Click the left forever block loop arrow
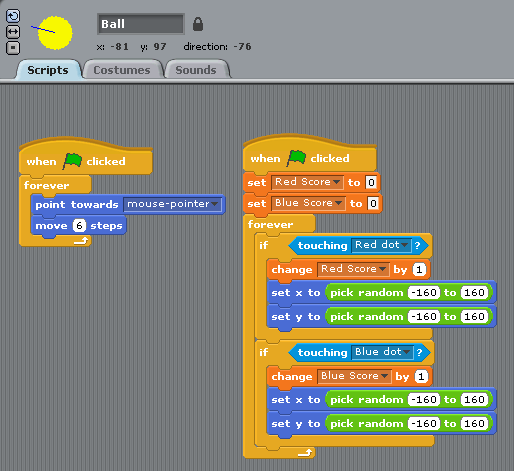This screenshot has width=514, height=471. click(81, 240)
